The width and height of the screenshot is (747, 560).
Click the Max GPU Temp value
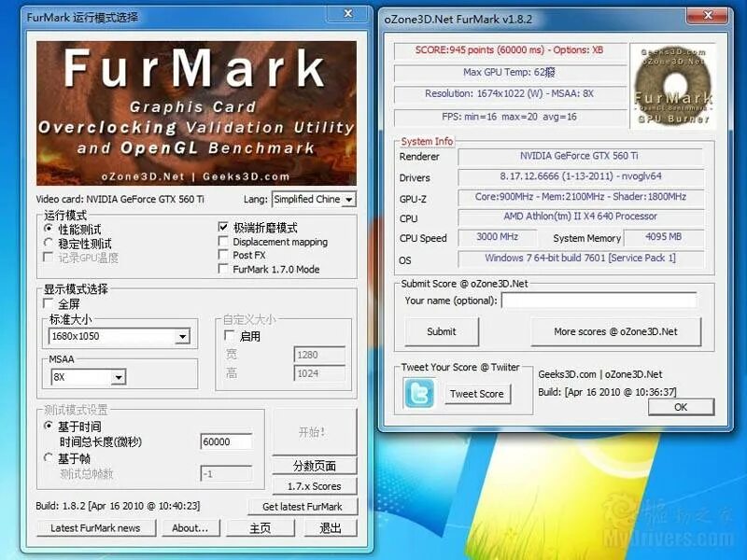click(509, 73)
